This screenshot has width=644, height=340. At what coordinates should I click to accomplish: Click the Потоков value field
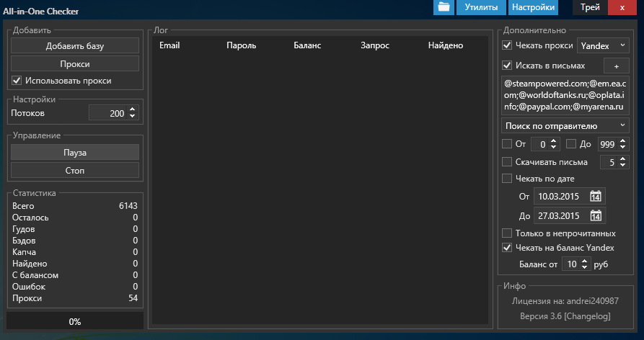pyautogui.click(x=107, y=113)
